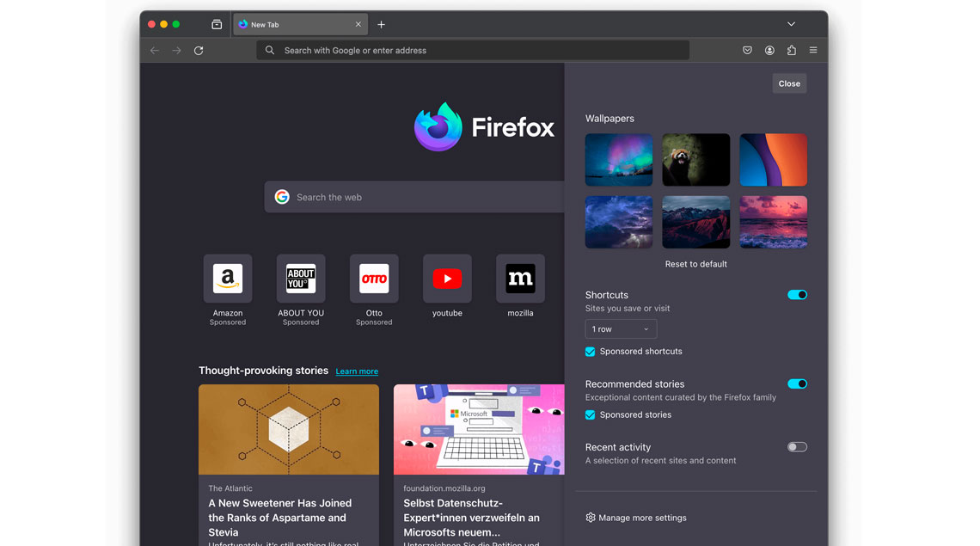Select the purple-orange gradient wallpaper swatch
Image resolution: width=980 pixels, height=546 pixels.
pyautogui.click(x=773, y=159)
